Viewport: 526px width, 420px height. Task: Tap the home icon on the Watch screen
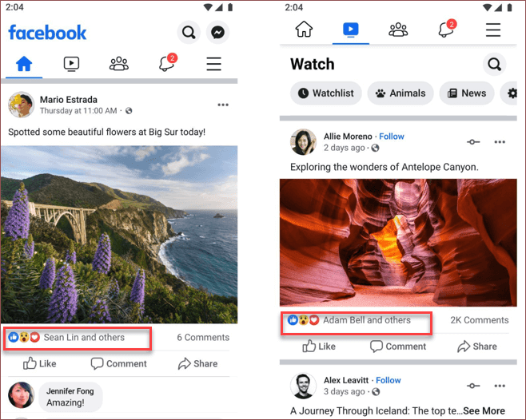coord(304,30)
